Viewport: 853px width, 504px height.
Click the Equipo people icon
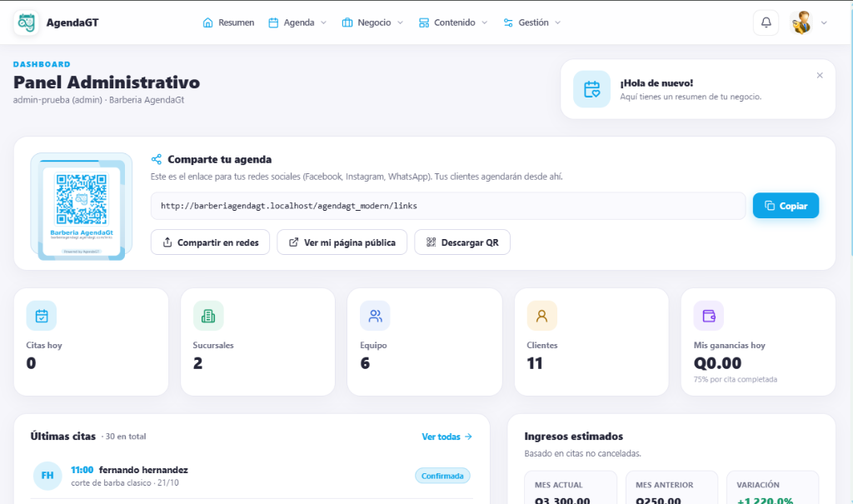376,316
